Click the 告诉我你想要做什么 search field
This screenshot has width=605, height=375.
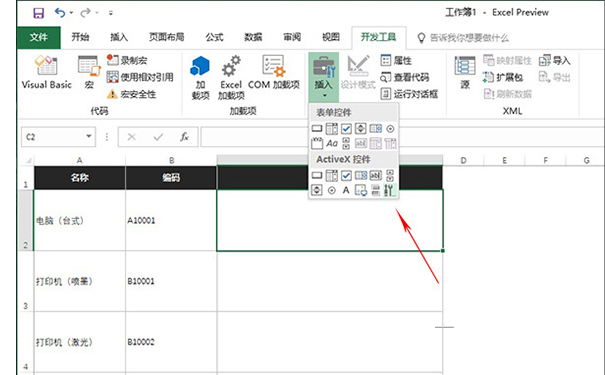[469, 38]
